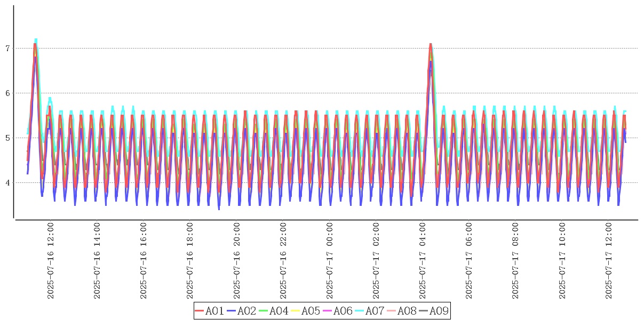644x320 pixels.
Task: Click the y-axis value 7 label
Action: [6, 49]
